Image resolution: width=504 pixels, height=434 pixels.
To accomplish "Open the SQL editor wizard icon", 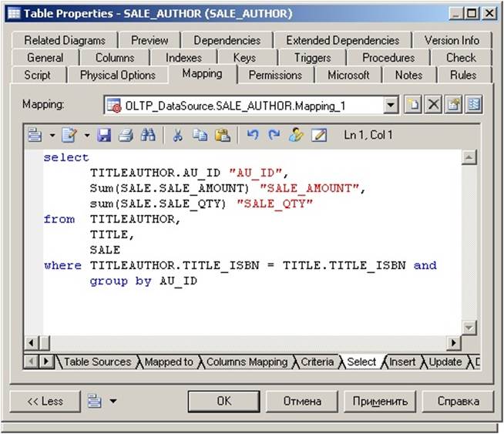I will coord(296,135).
